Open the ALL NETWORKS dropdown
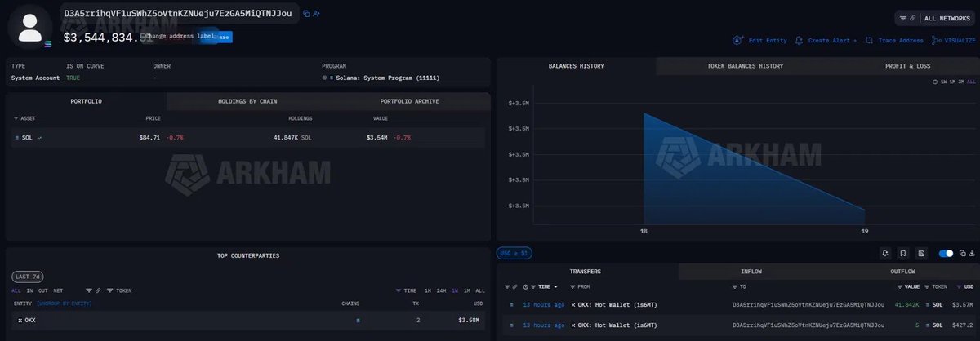 (x=947, y=18)
